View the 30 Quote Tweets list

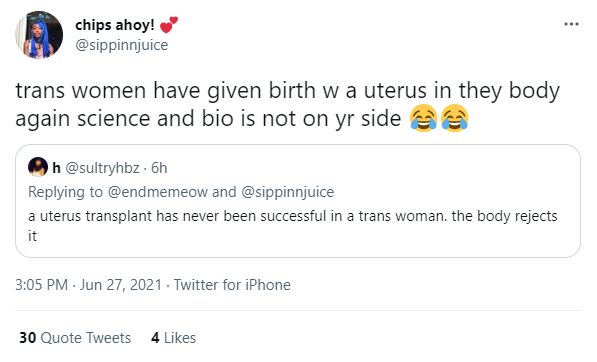[75, 338]
